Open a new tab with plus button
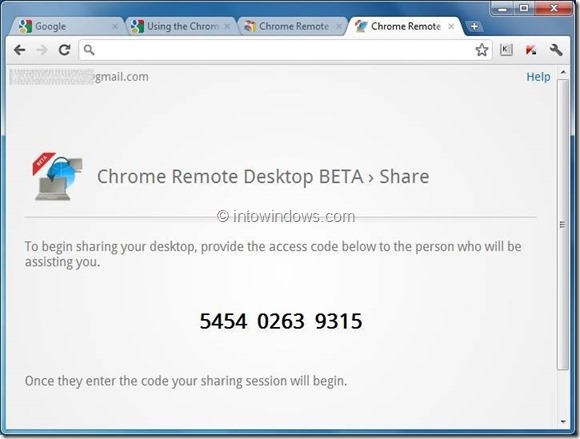The width and height of the screenshot is (580, 439). pyautogui.click(x=474, y=26)
